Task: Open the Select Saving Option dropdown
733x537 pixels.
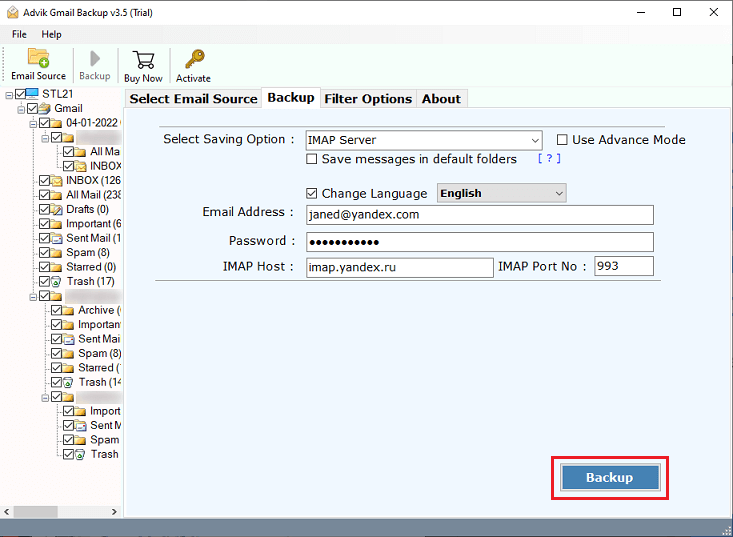Action: coord(424,140)
